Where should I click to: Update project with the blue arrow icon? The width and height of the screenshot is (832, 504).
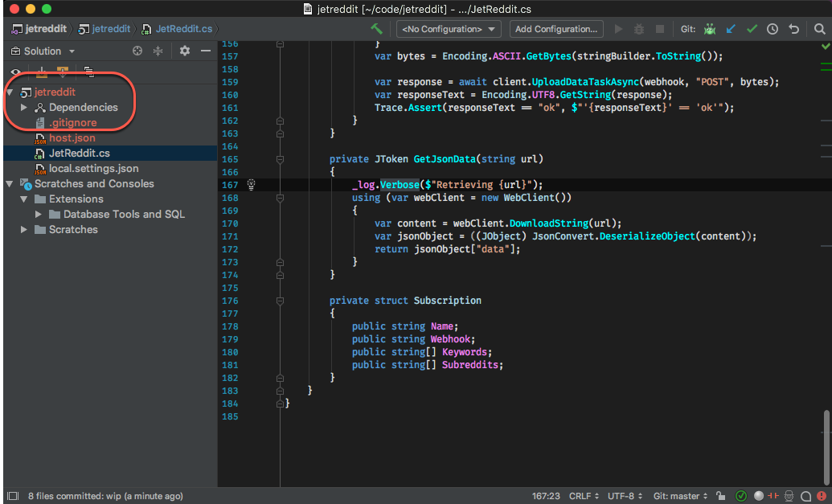click(731, 29)
